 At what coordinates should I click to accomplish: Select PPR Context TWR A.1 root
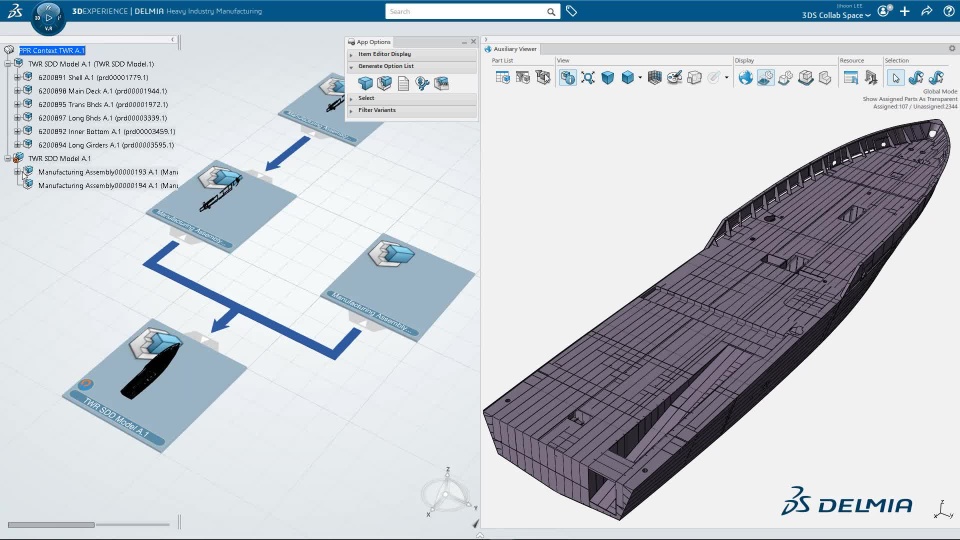coord(52,50)
